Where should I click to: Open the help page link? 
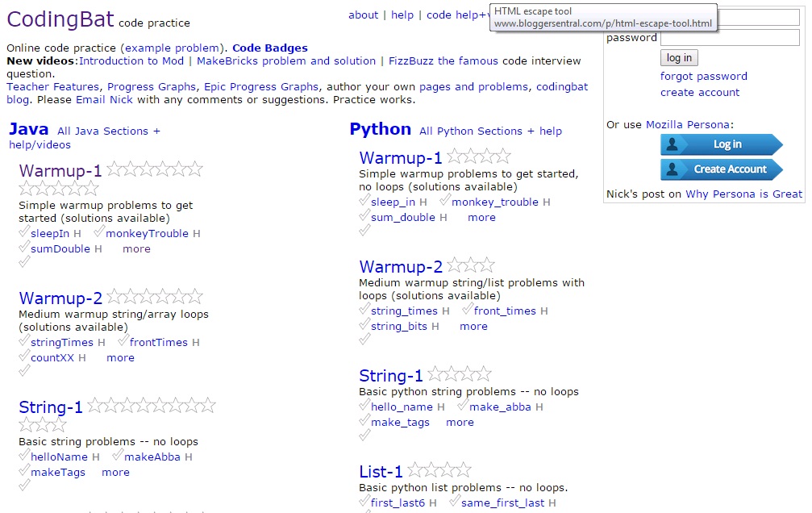(x=402, y=15)
